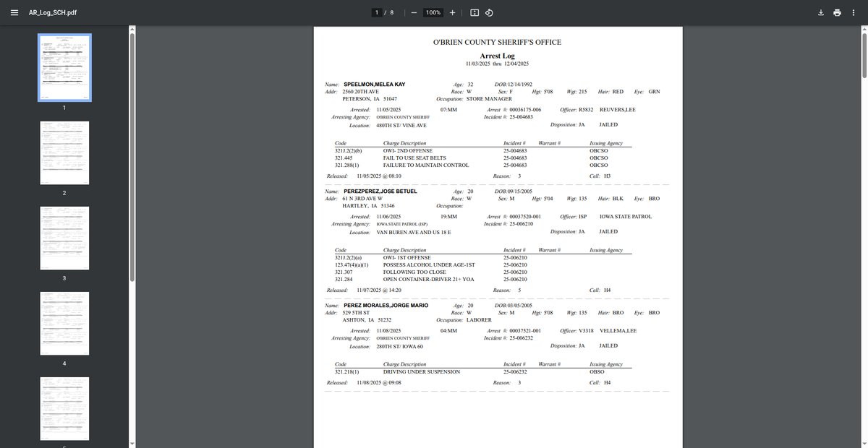The width and height of the screenshot is (868, 448).
Task: Click arrest number 00037520-001
Action: coord(525,216)
